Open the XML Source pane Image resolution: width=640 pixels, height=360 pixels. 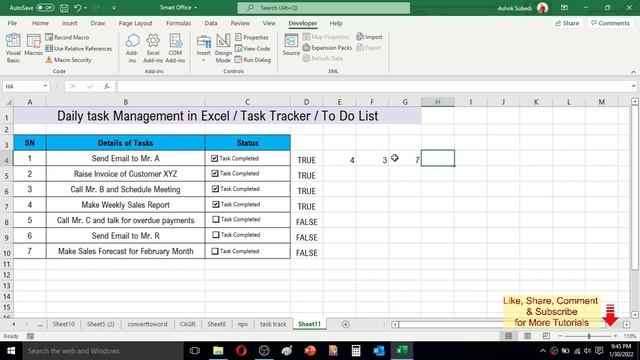point(291,45)
